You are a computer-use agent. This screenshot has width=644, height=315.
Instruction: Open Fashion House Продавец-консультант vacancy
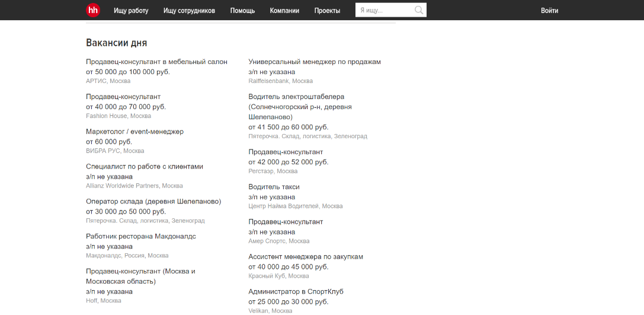pyautogui.click(x=123, y=97)
